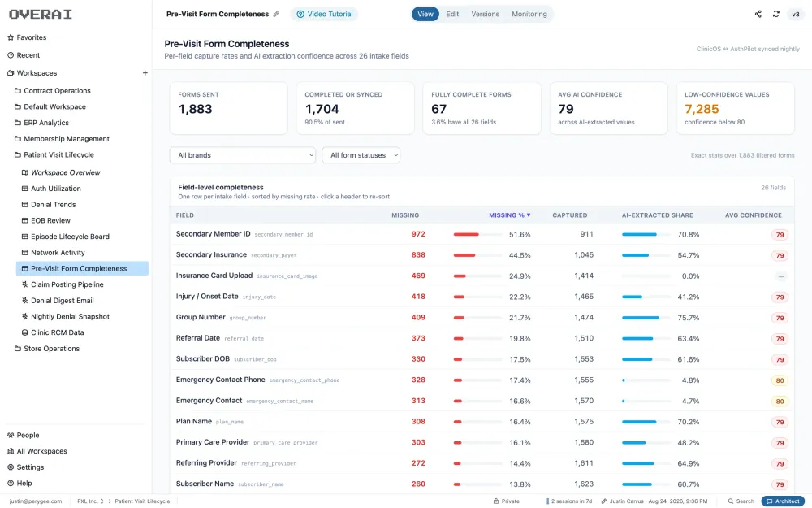
Task: Click the Settings gear icon
Action: [x=11, y=467]
